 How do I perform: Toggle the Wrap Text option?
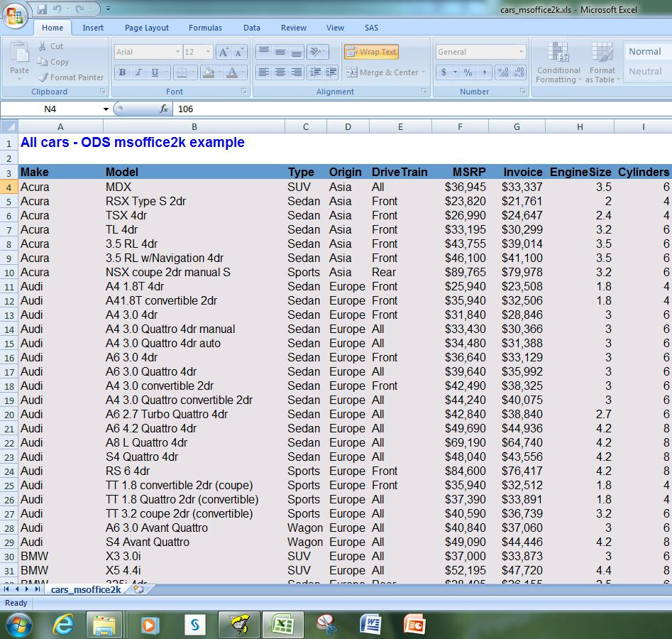371,52
